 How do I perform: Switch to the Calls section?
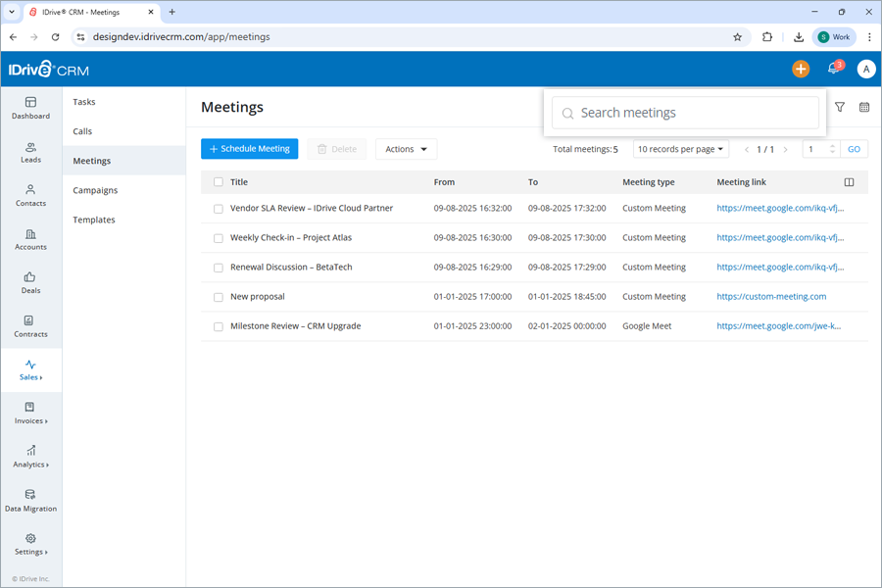pyautogui.click(x=84, y=130)
